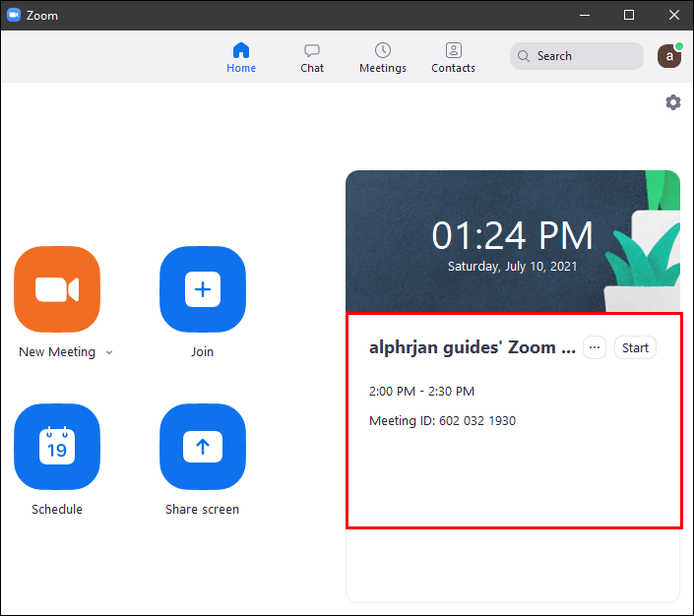Open the profile avatar menu
The height and width of the screenshot is (616, 694).
pos(669,56)
